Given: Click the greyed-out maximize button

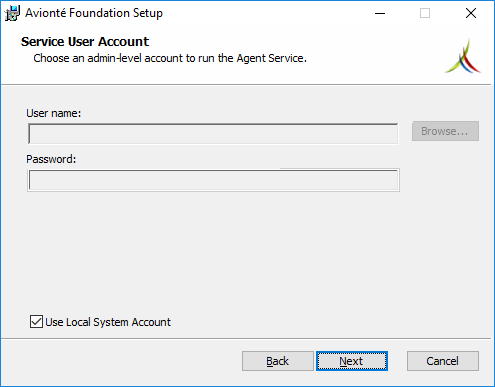Looking at the screenshot, I should click(425, 13).
